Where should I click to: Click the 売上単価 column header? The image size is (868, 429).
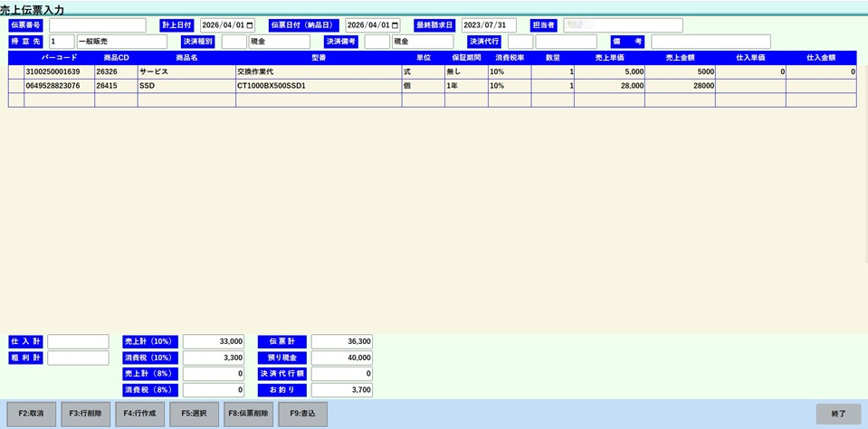(609, 58)
